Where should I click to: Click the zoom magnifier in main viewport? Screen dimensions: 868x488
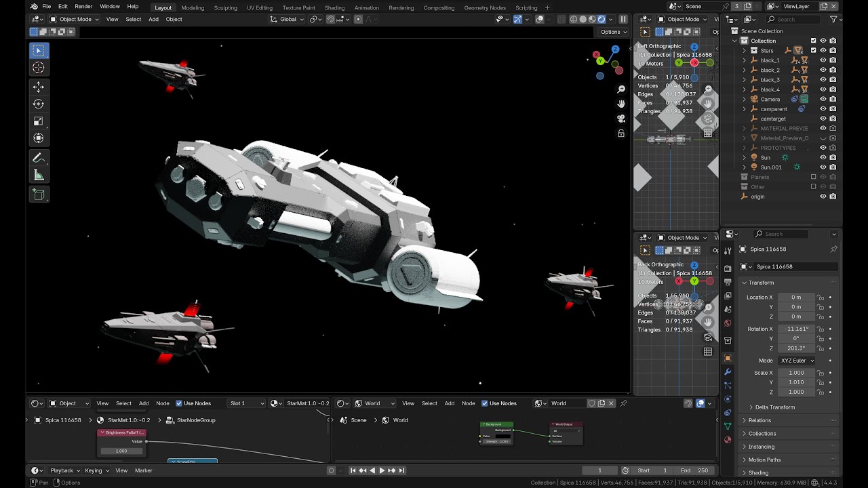pos(620,89)
